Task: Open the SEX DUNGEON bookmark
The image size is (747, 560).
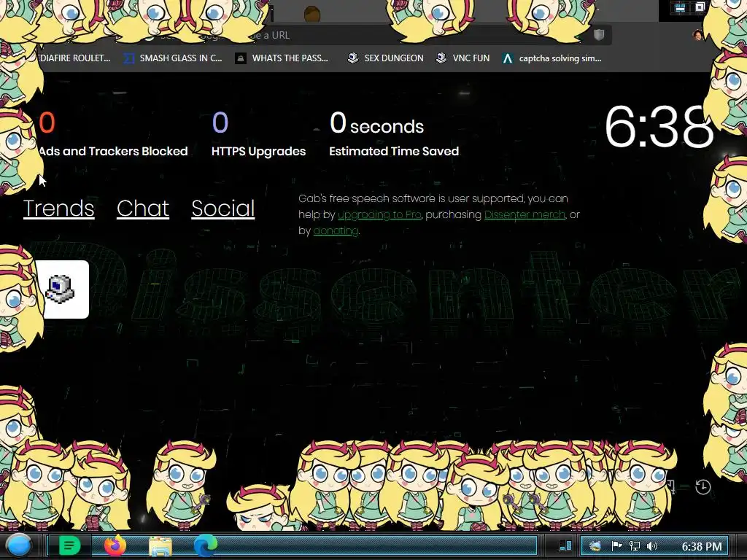Action: (x=385, y=58)
